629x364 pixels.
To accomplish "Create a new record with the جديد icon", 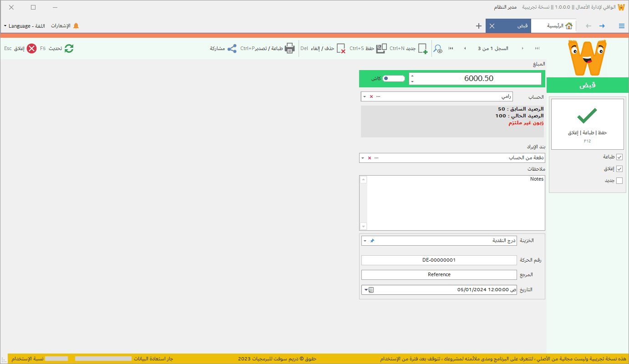I will (x=423, y=48).
